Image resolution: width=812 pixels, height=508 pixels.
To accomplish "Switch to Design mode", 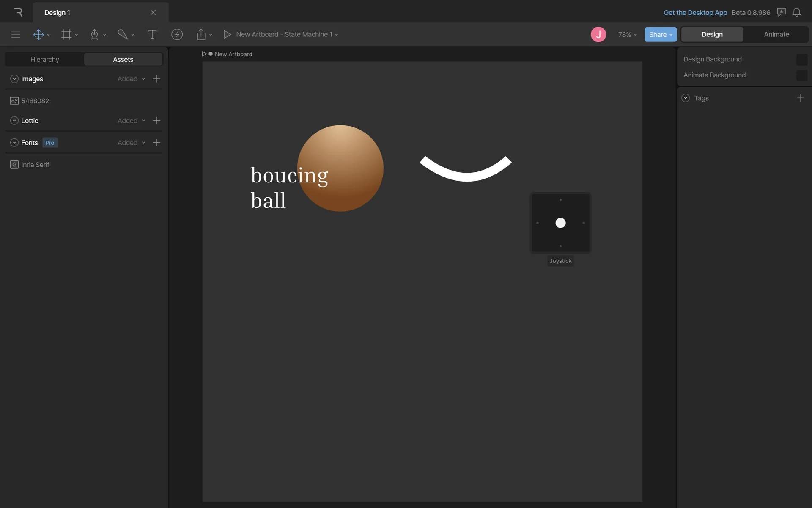I will pos(712,34).
